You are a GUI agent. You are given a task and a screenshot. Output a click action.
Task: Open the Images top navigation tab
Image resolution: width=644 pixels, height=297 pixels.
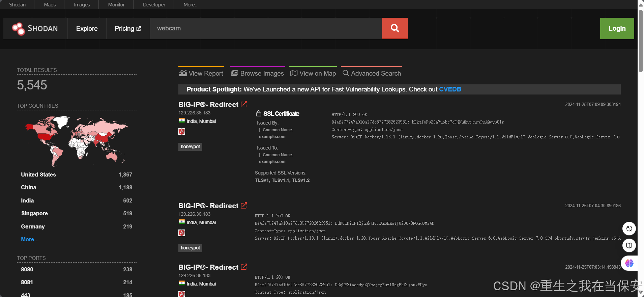click(x=82, y=5)
